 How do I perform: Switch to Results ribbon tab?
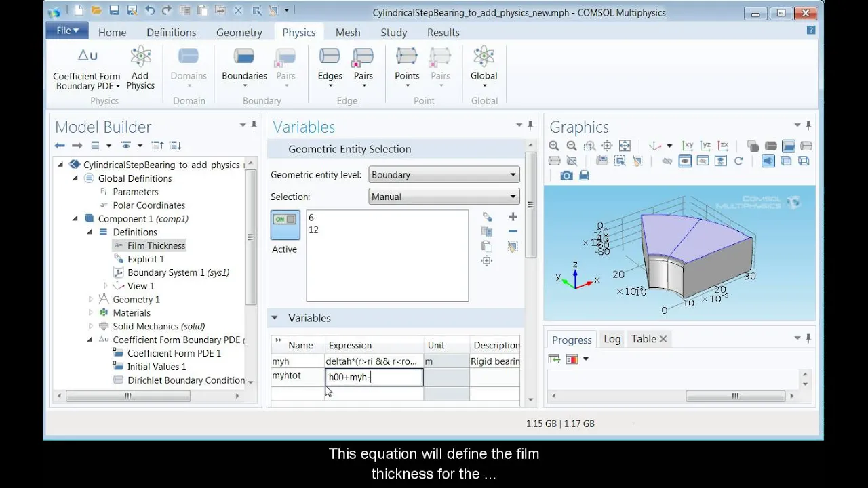pyautogui.click(x=443, y=33)
